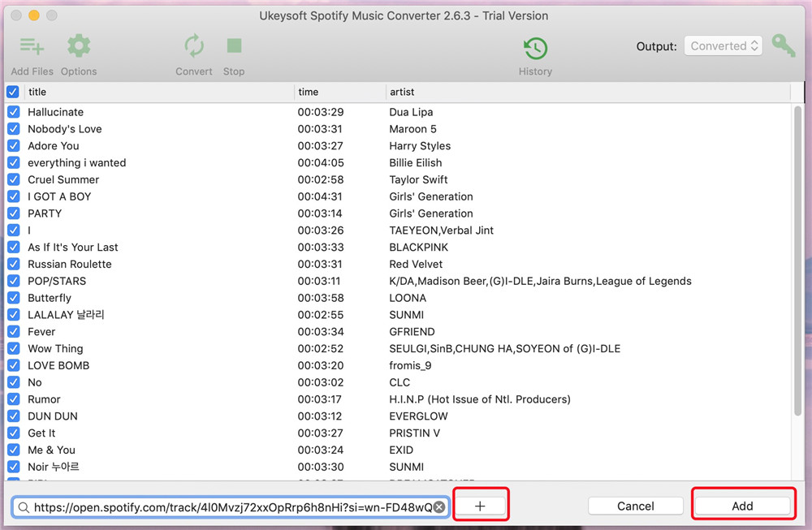Click the Add button
The height and width of the screenshot is (530, 812).
(x=742, y=506)
